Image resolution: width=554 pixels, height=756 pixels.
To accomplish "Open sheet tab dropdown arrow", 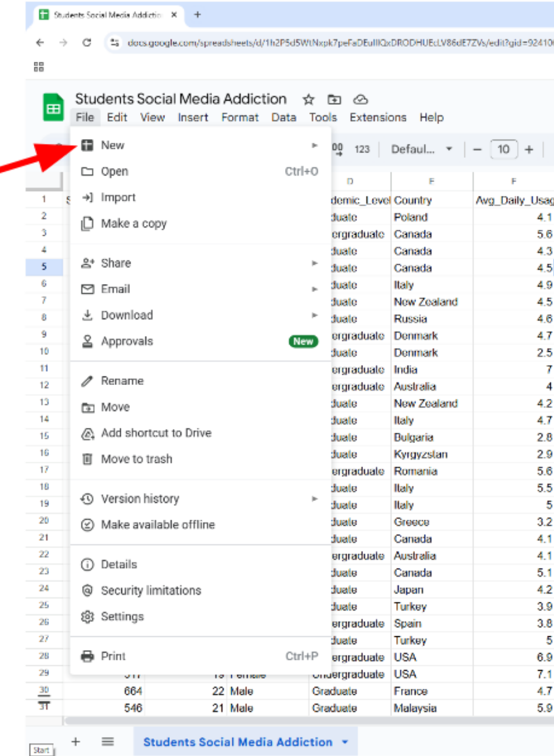I will 345,742.
